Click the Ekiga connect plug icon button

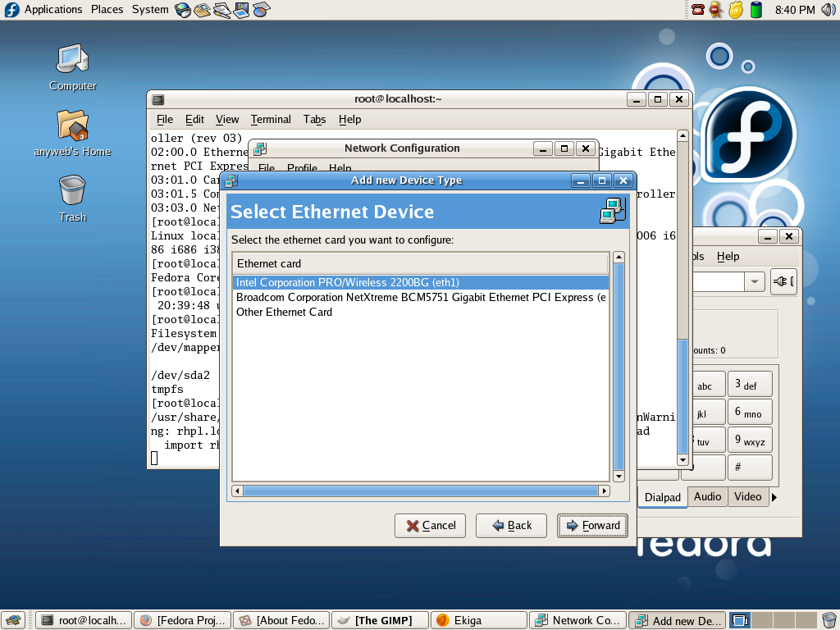coord(783,282)
